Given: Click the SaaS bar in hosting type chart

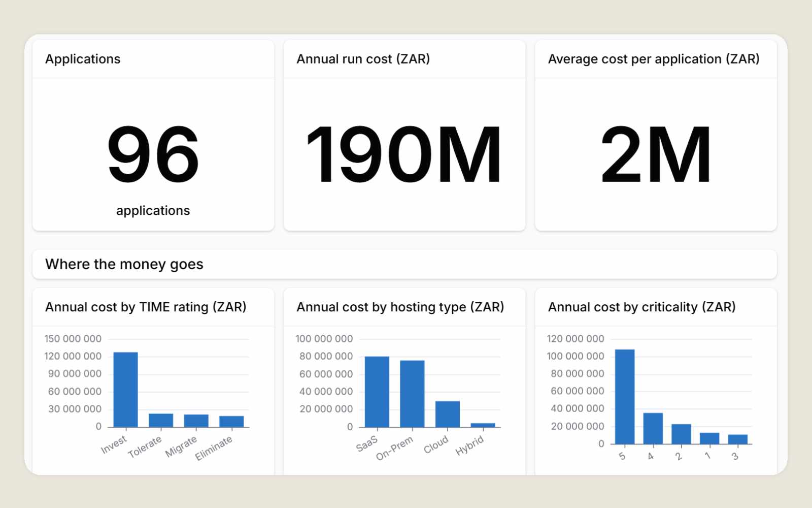Looking at the screenshot, I should [377, 392].
